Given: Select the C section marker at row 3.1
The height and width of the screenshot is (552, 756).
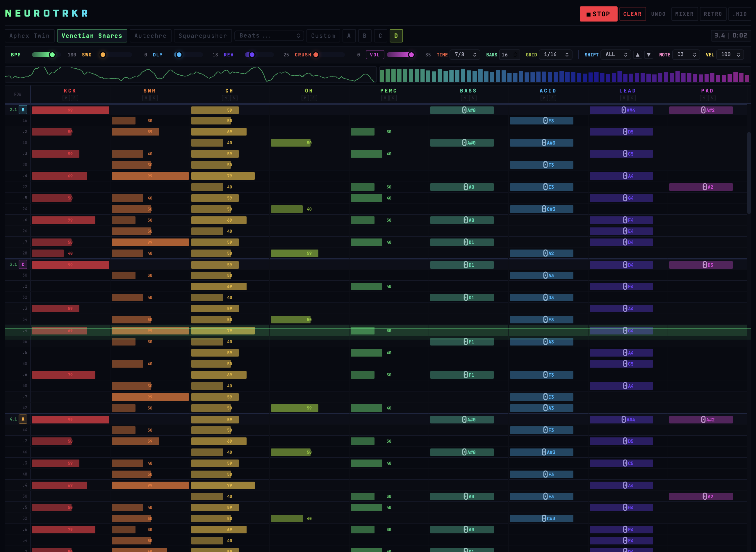Looking at the screenshot, I should (23, 264).
